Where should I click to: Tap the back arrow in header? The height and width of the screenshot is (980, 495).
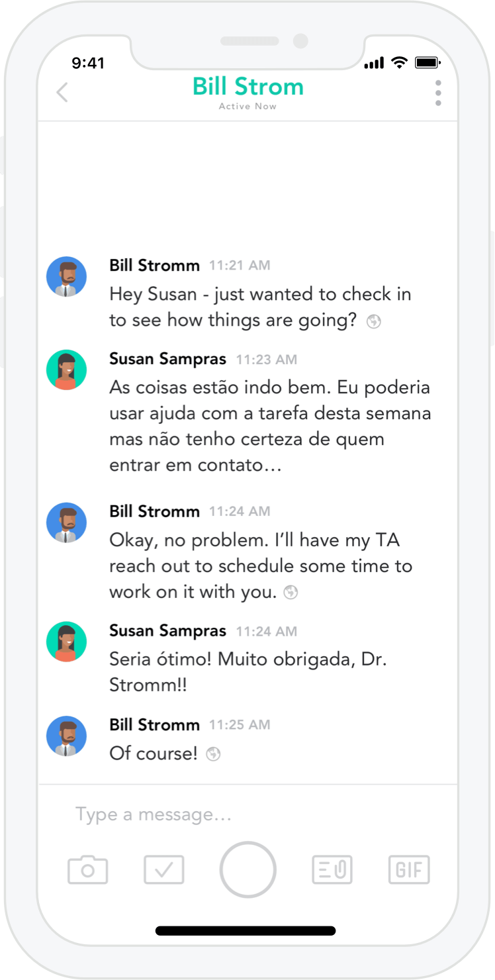(62, 93)
